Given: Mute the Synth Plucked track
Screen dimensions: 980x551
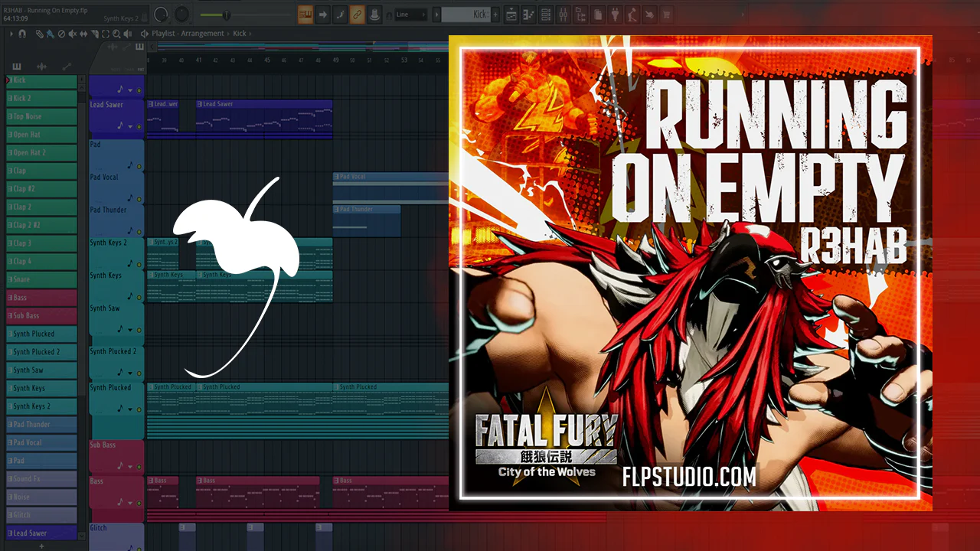Looking at the screenshot, I should pyautogui.click(x=139, y=409).
